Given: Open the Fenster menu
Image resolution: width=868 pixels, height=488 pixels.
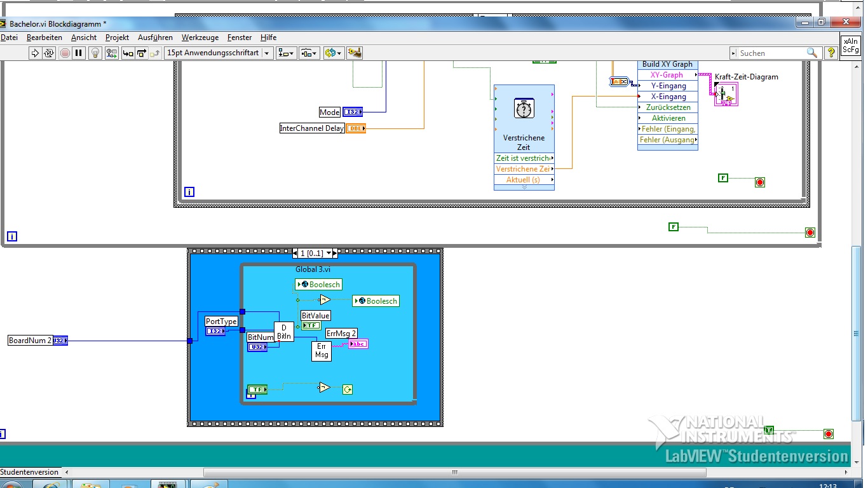Looking at the screenshot, I should (x=240, y=37).
